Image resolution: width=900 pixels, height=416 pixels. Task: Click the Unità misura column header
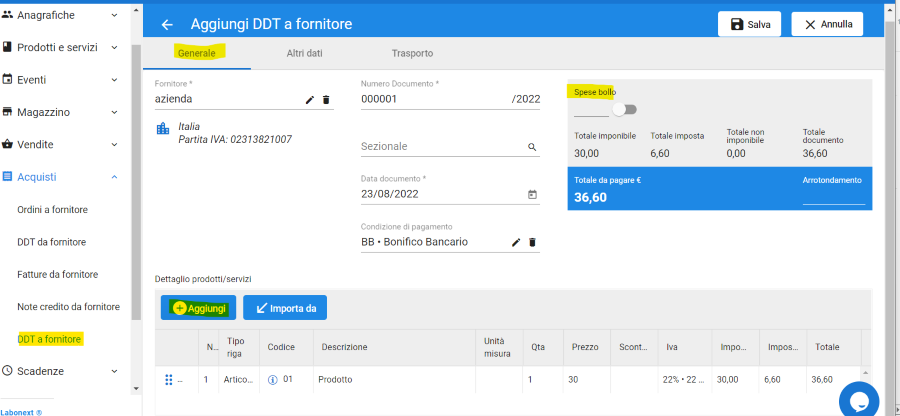pyautogui.click(x=497, y=347)
